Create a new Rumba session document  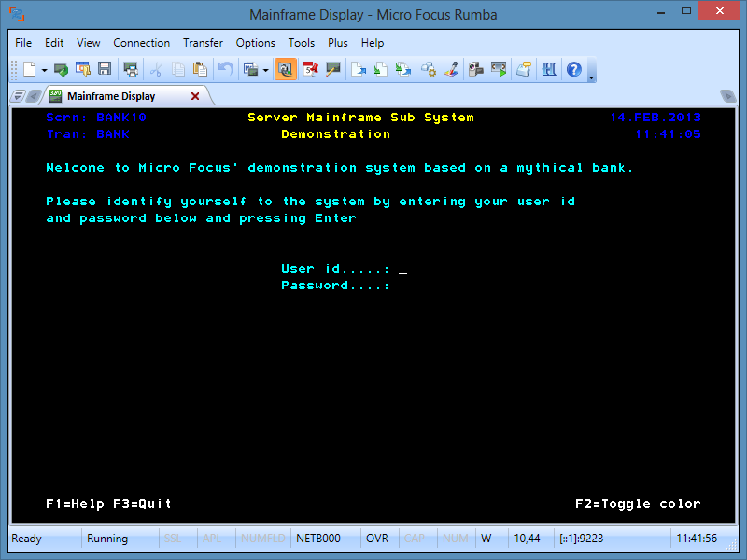29,69
